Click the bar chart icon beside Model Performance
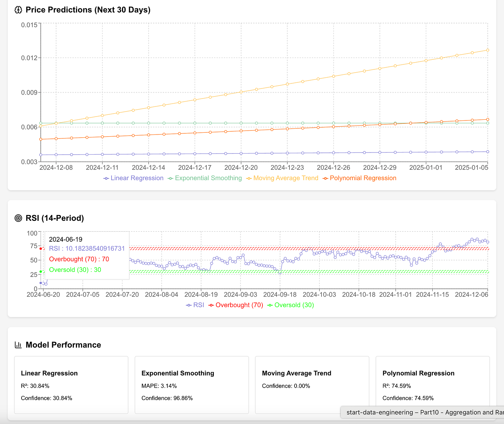The width and height of the screenshot is (504, 424). [x=18, y=345]
